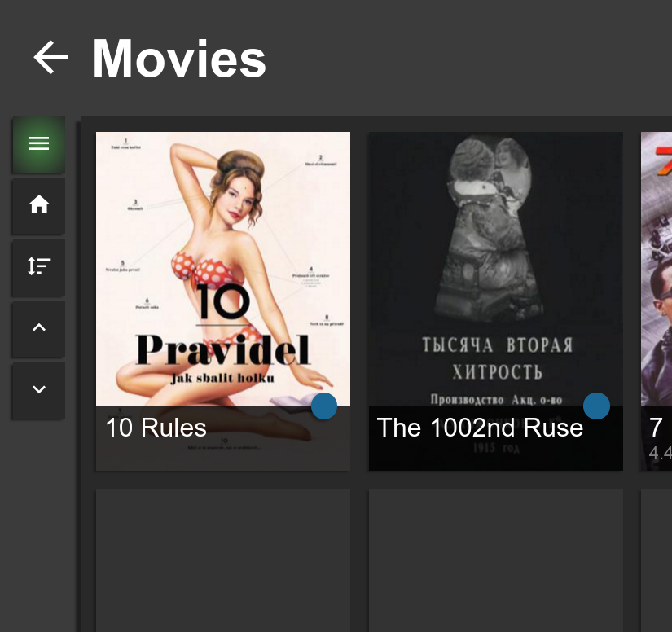Screen dimensions: 672x632
Task: Open the 10 Rules movie poster
Action: coord(222,269)
